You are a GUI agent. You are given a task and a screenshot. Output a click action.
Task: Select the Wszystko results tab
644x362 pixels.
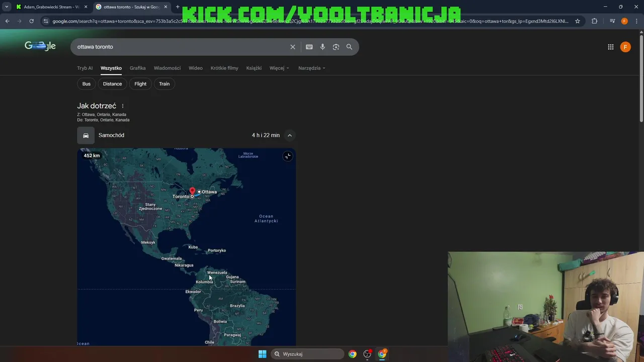click(111, 68)
